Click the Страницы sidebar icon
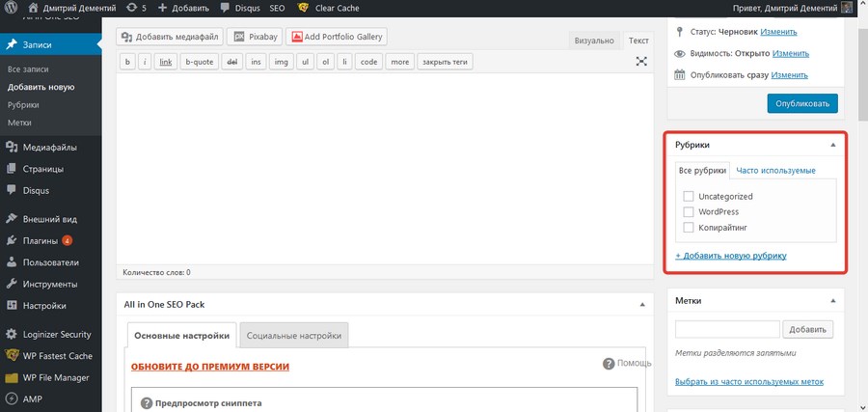 [12, 169]
